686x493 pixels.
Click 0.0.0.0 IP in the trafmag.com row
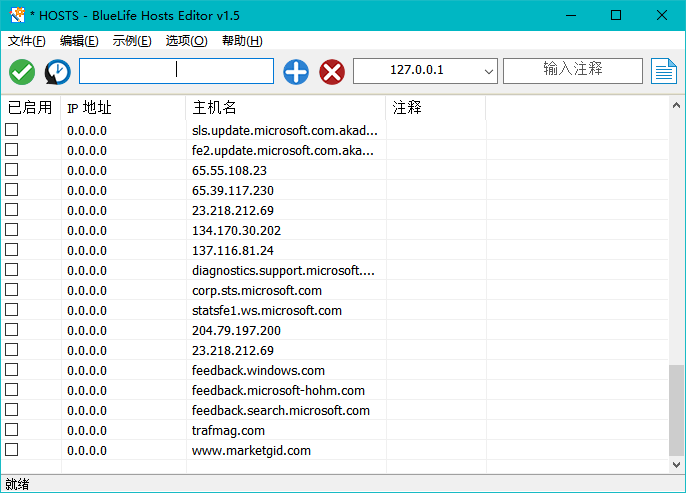(x=87, y=431)
